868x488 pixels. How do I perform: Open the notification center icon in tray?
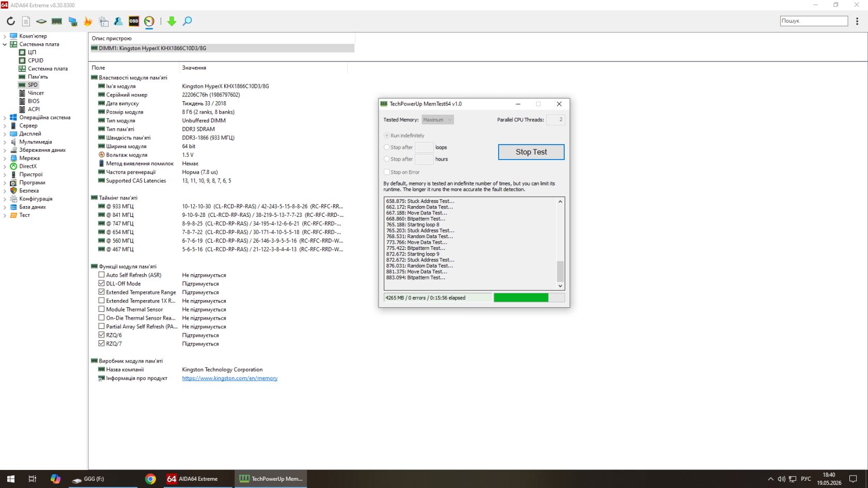[x=853, y=479]
